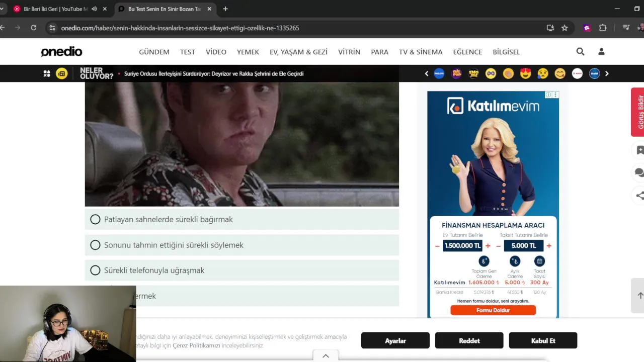Click the install app icon in address bar

(550, 28)
